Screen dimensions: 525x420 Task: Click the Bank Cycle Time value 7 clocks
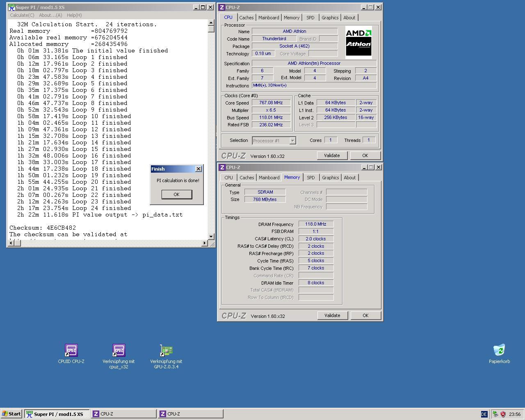tap(316, 268)
